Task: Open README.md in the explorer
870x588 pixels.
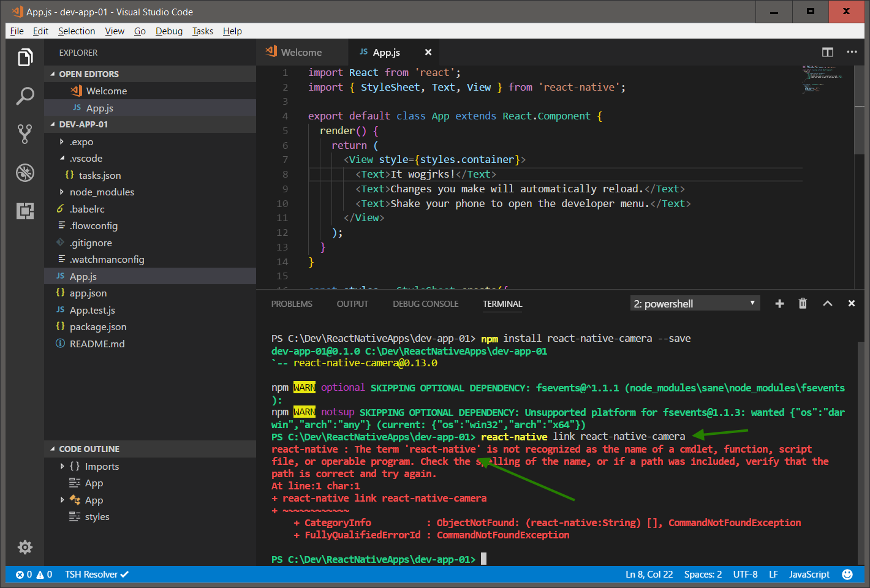Action: pos(150,344)
